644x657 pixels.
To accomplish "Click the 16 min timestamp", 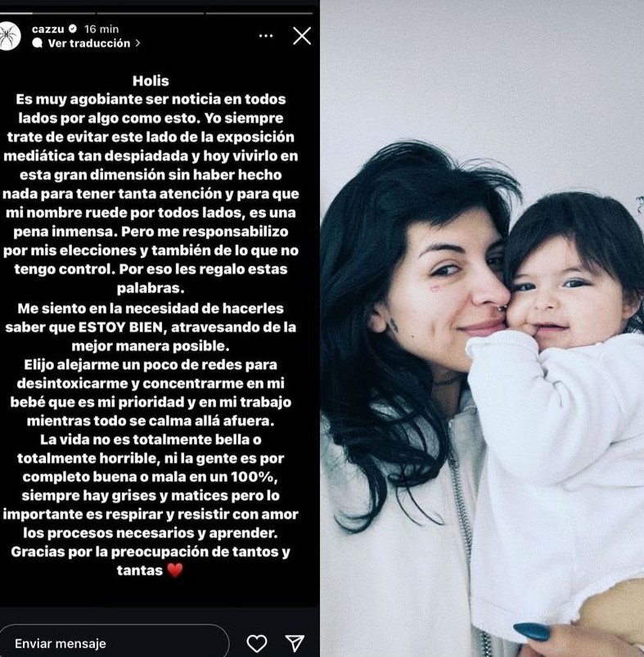I will 101,29.
